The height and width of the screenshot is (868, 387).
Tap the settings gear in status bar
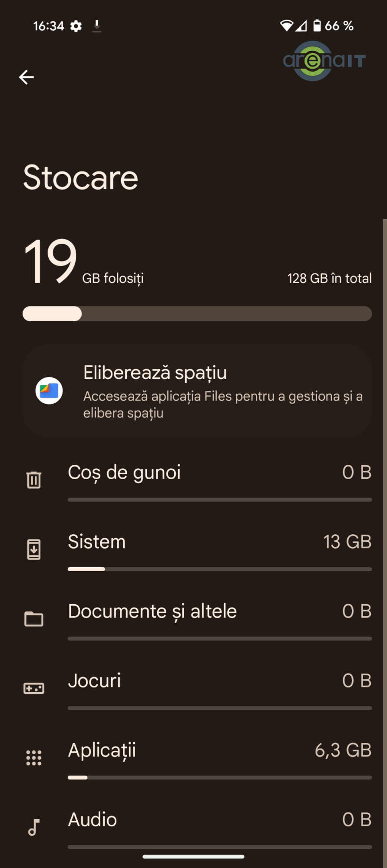[76, 26]
